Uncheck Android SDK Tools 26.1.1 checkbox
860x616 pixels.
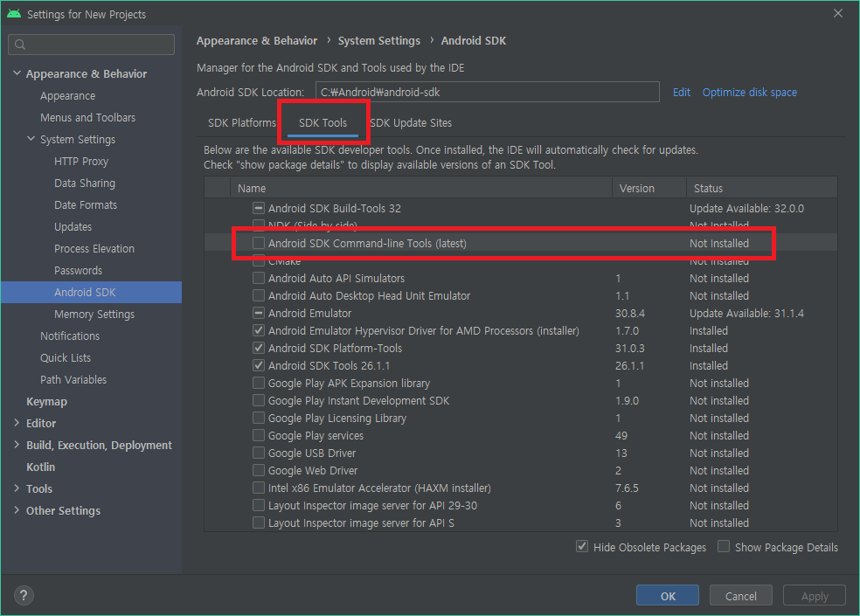click(259, 365)
